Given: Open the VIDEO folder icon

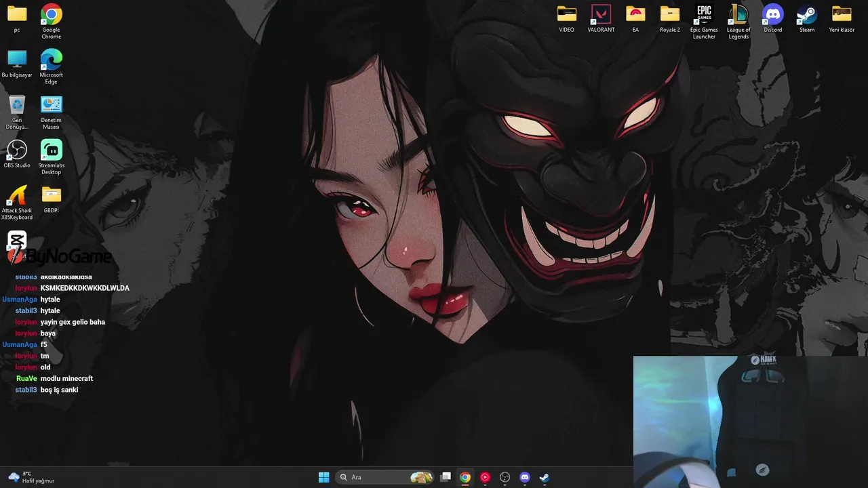Looking at the screenshot, I should click(x=566, y=18).
